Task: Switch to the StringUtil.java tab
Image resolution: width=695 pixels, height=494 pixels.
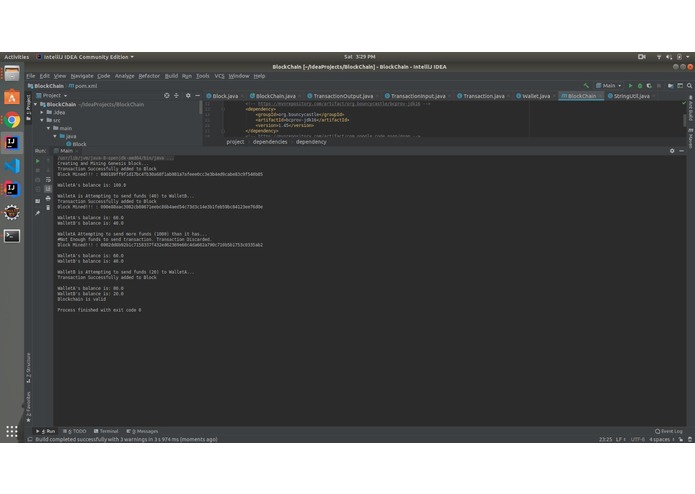Action: click(x=632, y=96)
